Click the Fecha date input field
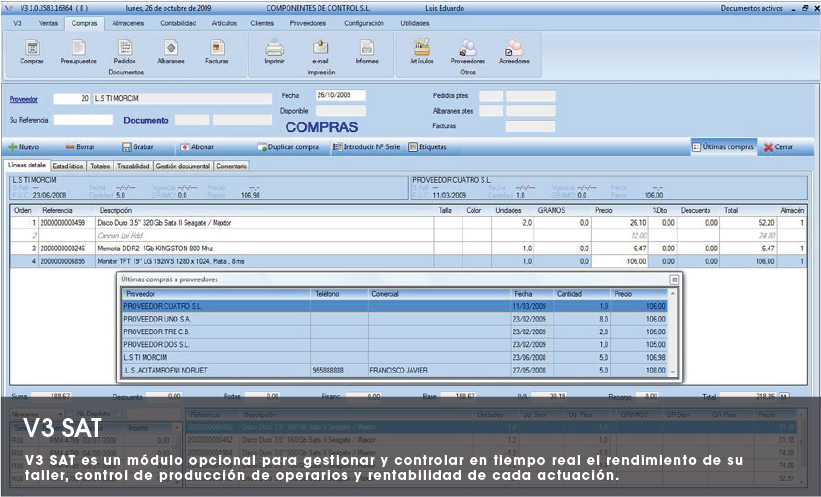Screen dimensions: 821x497 click(x=339, y=96)
